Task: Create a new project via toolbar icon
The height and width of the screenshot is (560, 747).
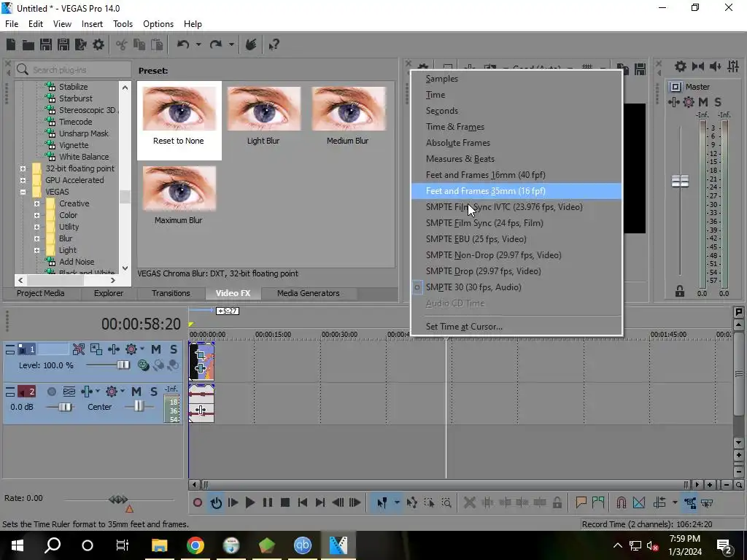Action: [11, 44]
